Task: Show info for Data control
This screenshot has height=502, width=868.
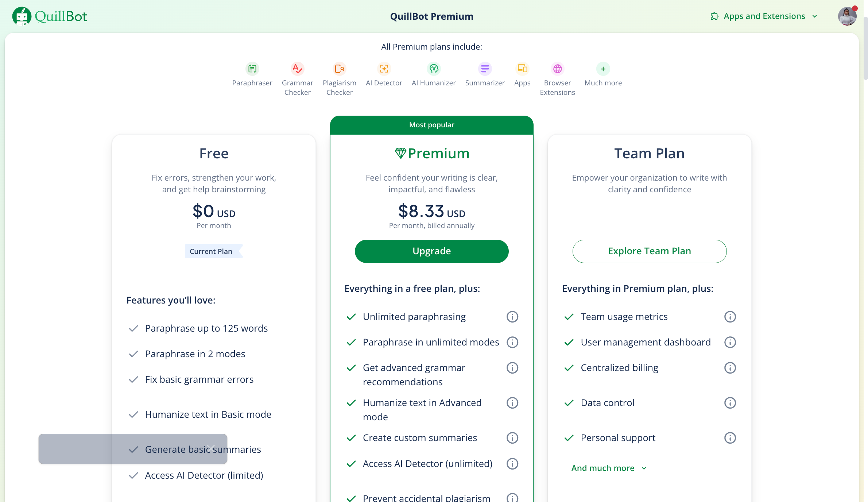Action: coord(730,403)
